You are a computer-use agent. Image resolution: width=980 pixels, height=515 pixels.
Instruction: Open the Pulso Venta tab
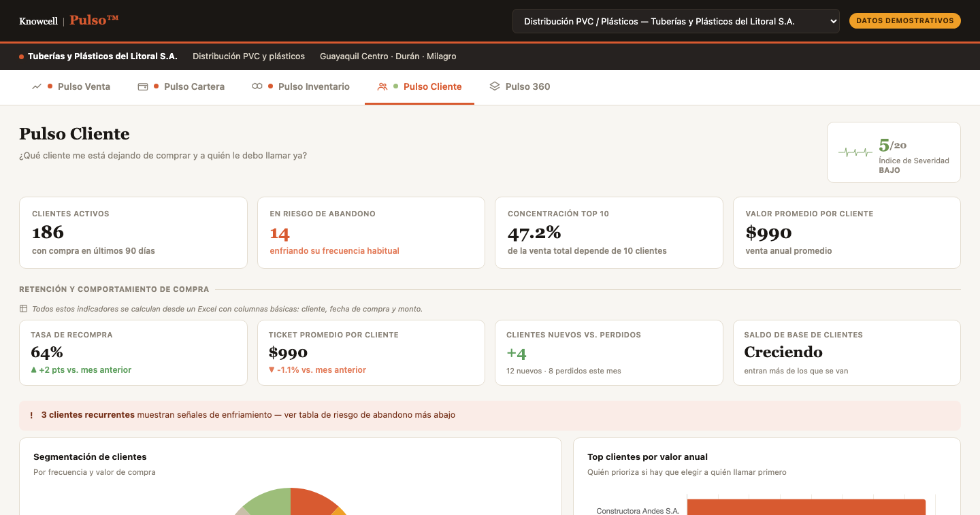coord(71,86)
